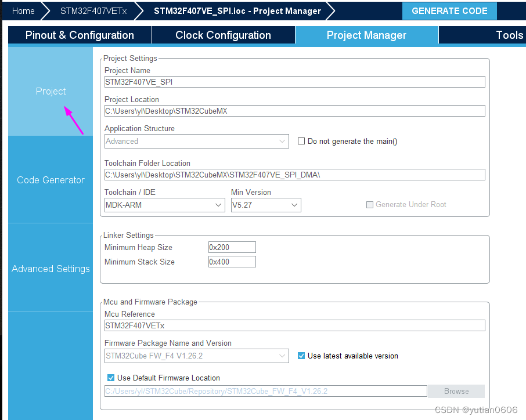Click the Minimum Stack Size field
This screenshot has height=420, width=526.
click(x=232, y=262)
